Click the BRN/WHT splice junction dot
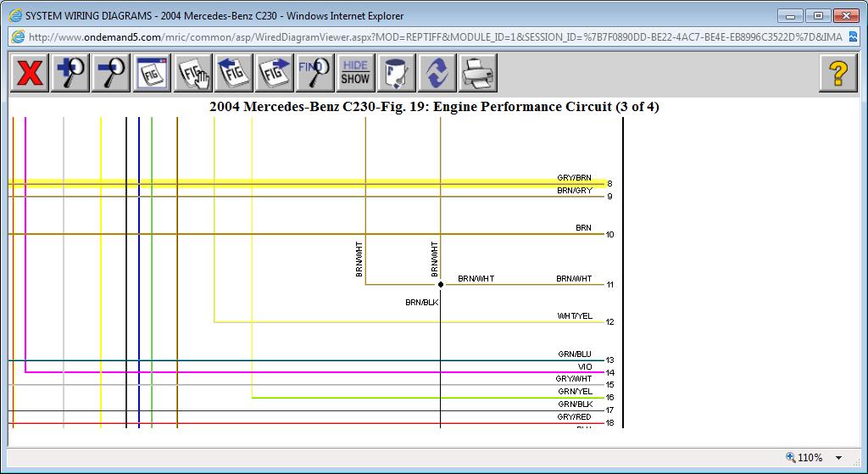The image size is (868, 474). (441, 285)
